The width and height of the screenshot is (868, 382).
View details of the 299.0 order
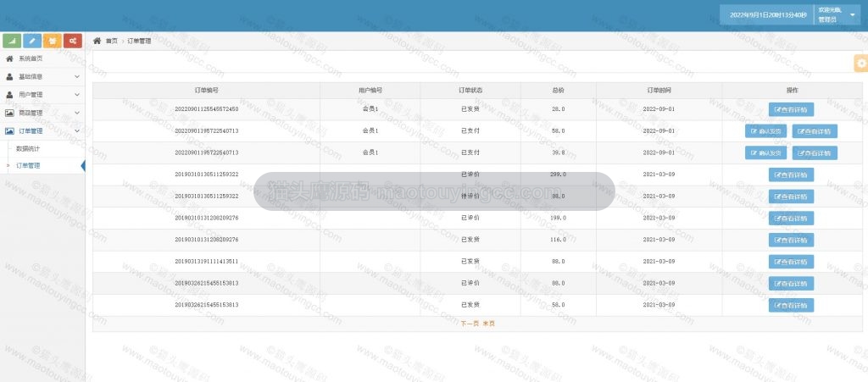tap(791, 174)
